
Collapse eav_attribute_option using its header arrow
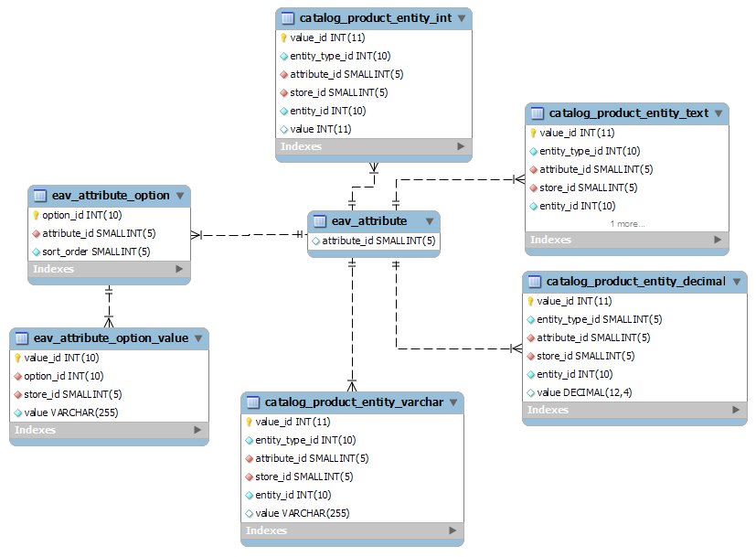point(180,196)
